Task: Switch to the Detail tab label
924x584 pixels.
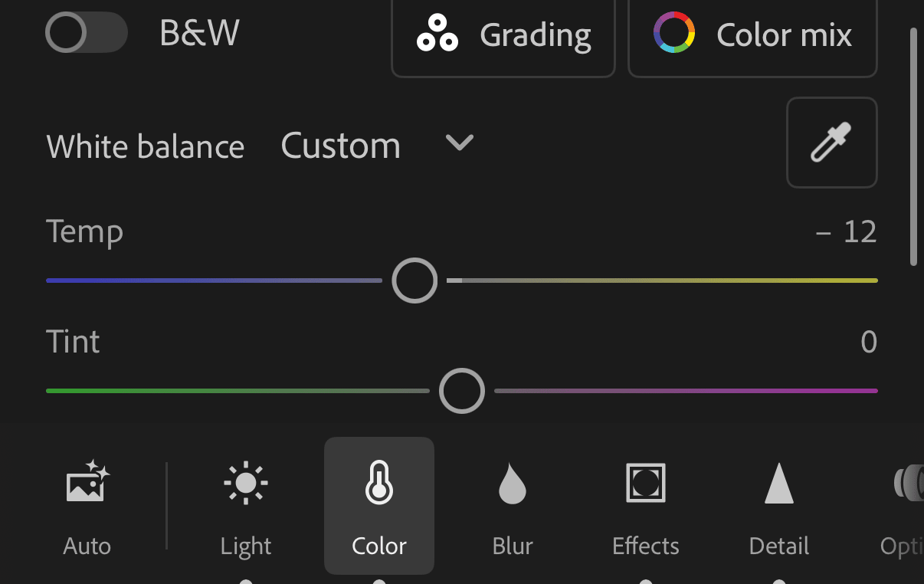Action: pyautogui.click(x=779, y=546)
